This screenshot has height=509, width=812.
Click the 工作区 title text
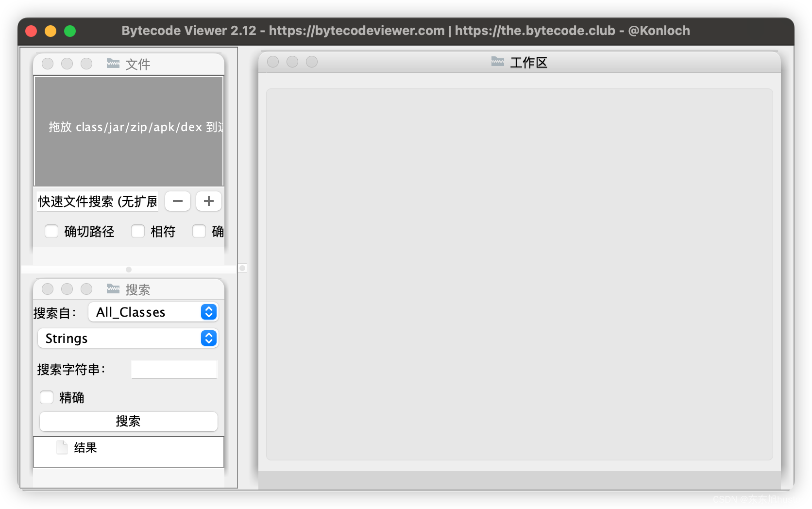tap(529, 62)
